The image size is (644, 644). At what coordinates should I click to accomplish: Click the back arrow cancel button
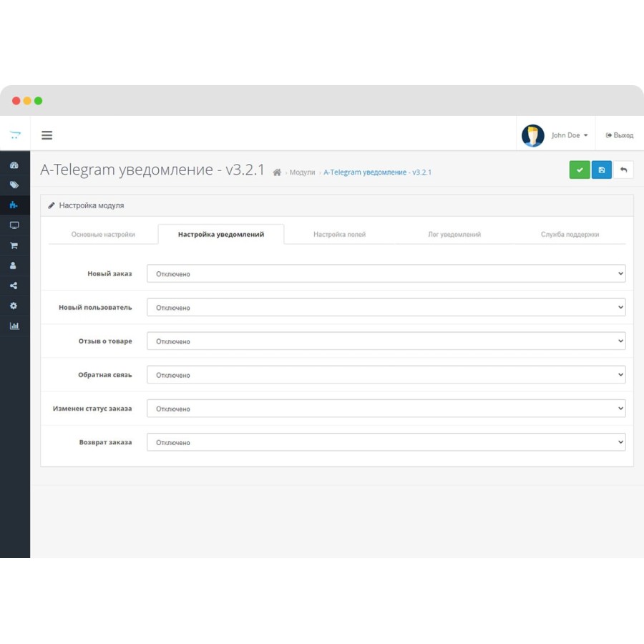tap(623, 170)
